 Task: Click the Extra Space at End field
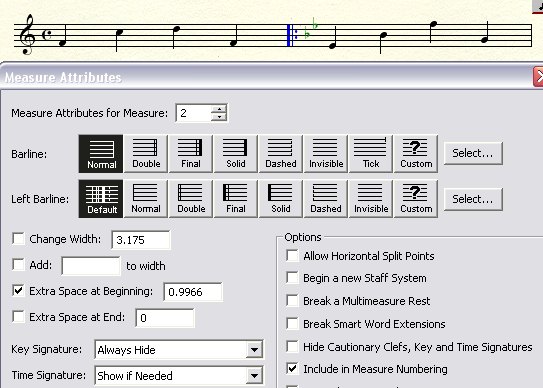[x=165, y=318]
